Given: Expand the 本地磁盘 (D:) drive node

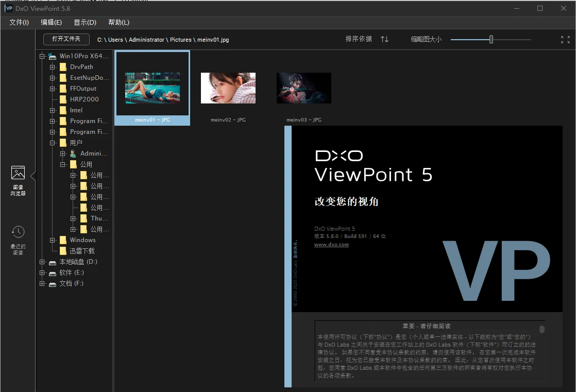Looking at the screenshot, I should (42, 262).
